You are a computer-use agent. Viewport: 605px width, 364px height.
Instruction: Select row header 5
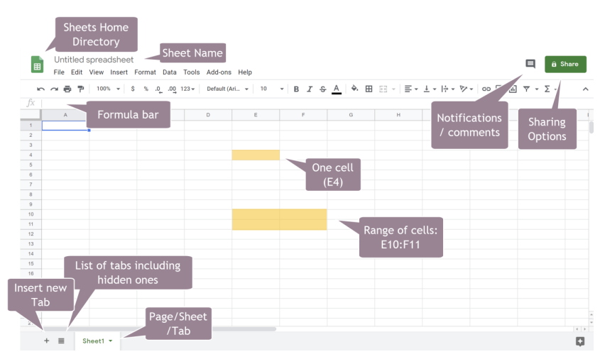point(31,165)
